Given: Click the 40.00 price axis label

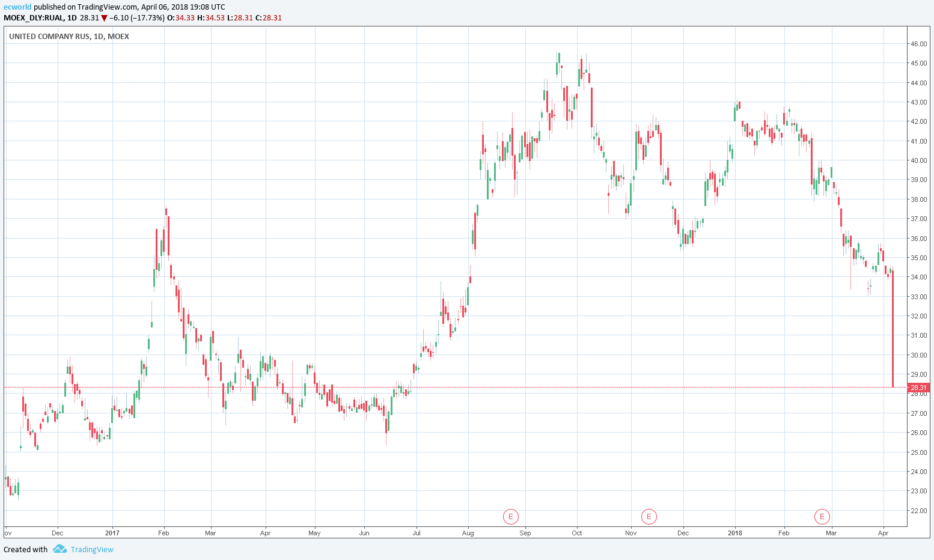Looking at the screenshot, I should [x=918, y=160].
